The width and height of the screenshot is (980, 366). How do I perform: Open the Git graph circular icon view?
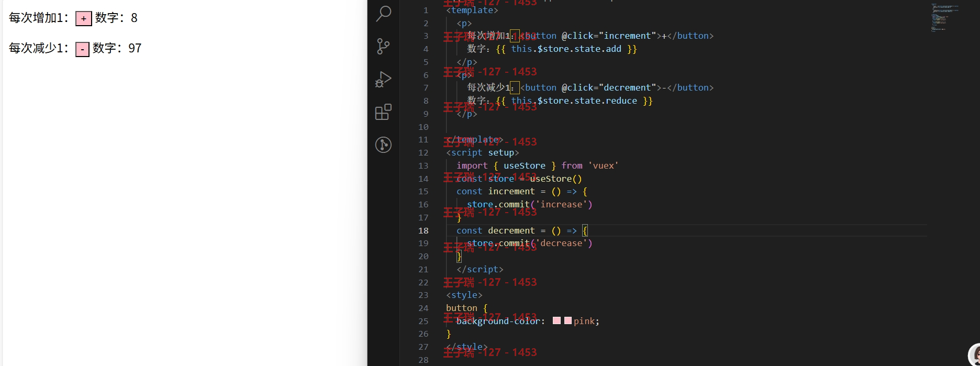[384, 145]
